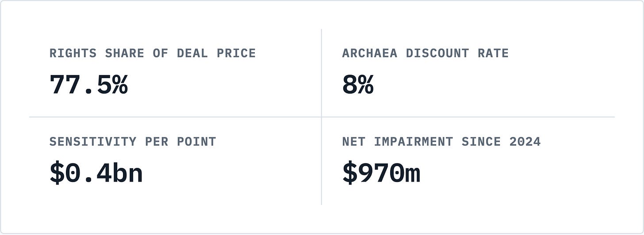Select the $0.4bn value
The image size is (644, 235).
tap(96, 173)
